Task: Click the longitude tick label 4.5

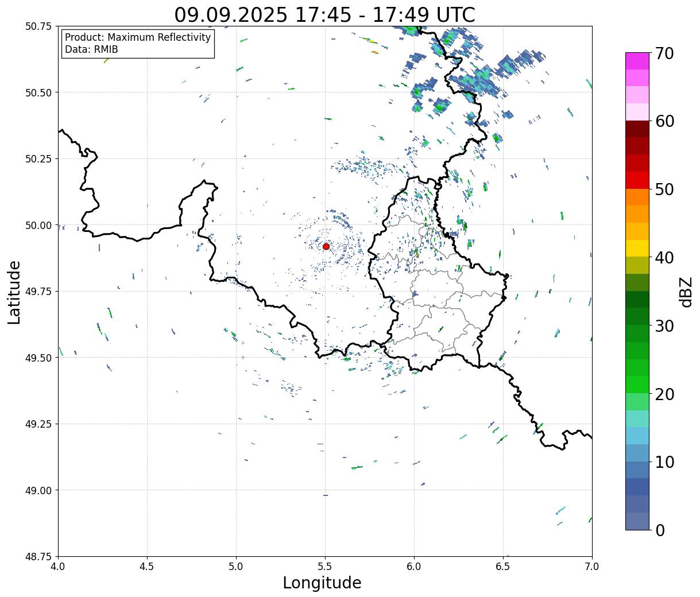Action: 147,567
